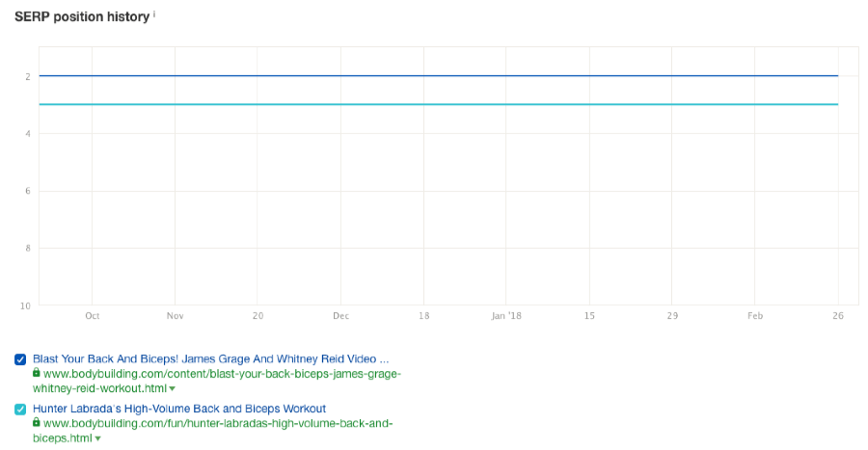Select the Jan '18 label on the timeline

[x=506, y=315]
